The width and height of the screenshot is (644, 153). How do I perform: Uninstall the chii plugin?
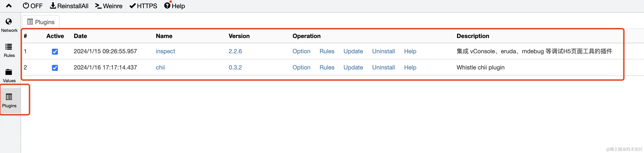383,67
